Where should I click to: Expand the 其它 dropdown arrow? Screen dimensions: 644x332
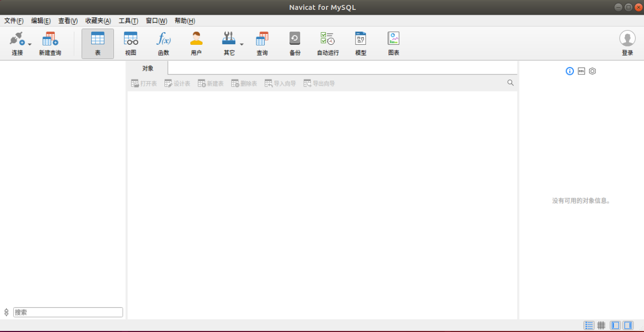coord(242,44)
